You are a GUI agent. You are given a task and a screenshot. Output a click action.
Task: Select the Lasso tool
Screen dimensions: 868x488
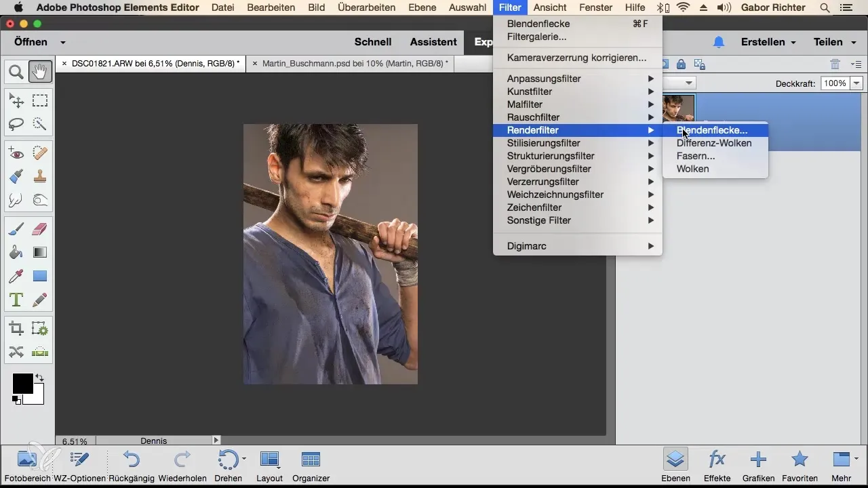(x=16, y=124)
